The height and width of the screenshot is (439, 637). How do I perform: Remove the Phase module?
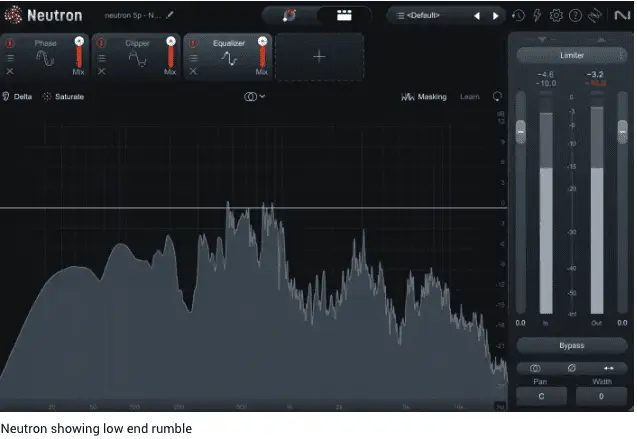tap(10, 71)
